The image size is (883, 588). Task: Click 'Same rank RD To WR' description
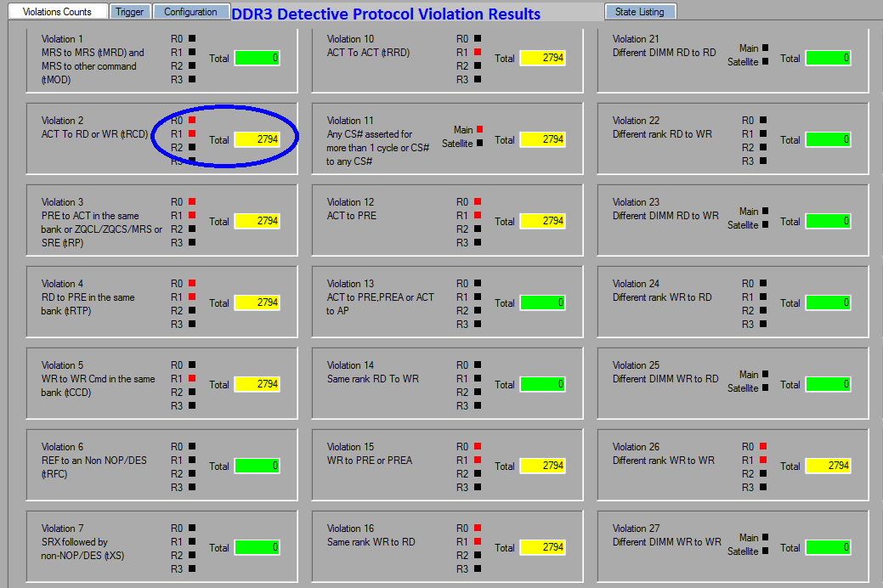[373, 379]
